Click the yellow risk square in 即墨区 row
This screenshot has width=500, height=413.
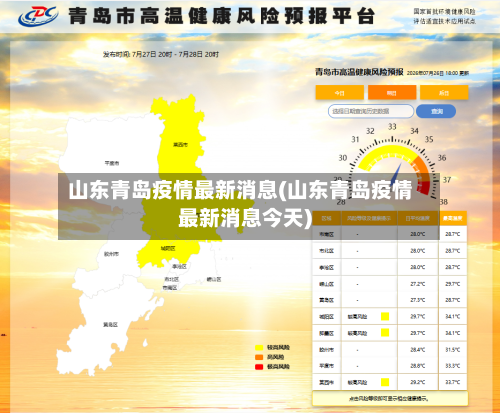click(x=385, y=333)
